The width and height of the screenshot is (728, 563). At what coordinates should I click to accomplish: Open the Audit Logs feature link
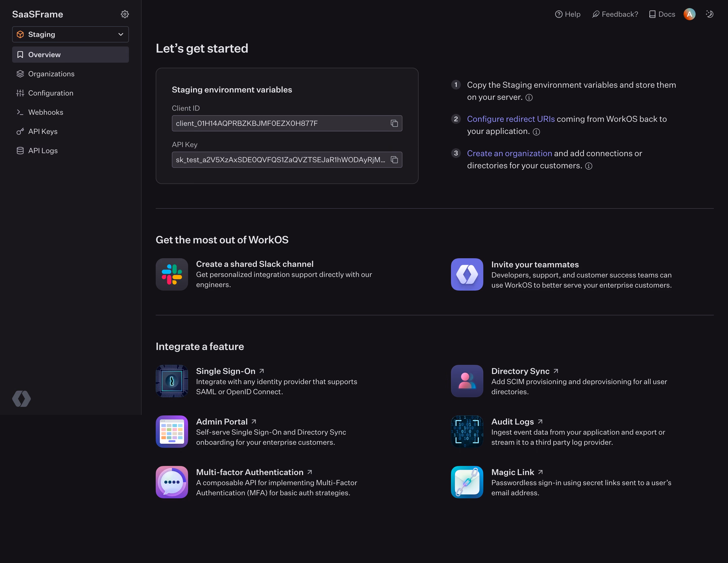tap(517, 422)
